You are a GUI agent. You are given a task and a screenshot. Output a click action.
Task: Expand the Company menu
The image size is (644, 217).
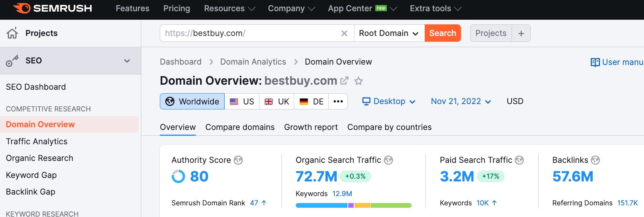coord(291,9)
